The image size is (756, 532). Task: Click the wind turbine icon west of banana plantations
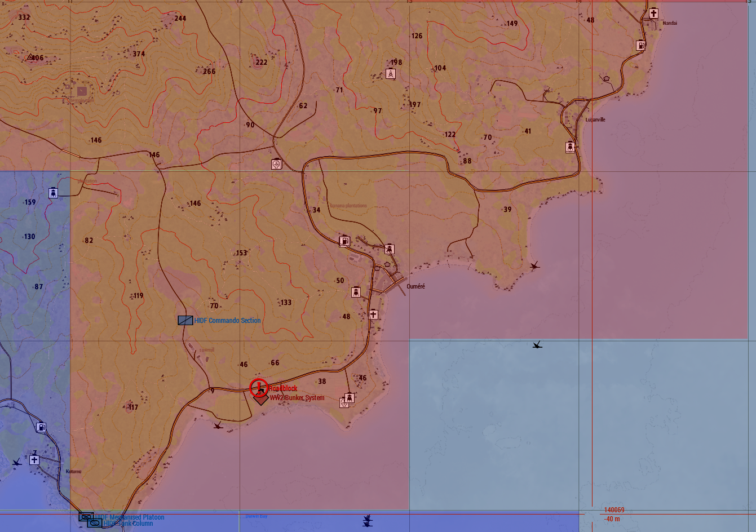click(x=276, y=164)
